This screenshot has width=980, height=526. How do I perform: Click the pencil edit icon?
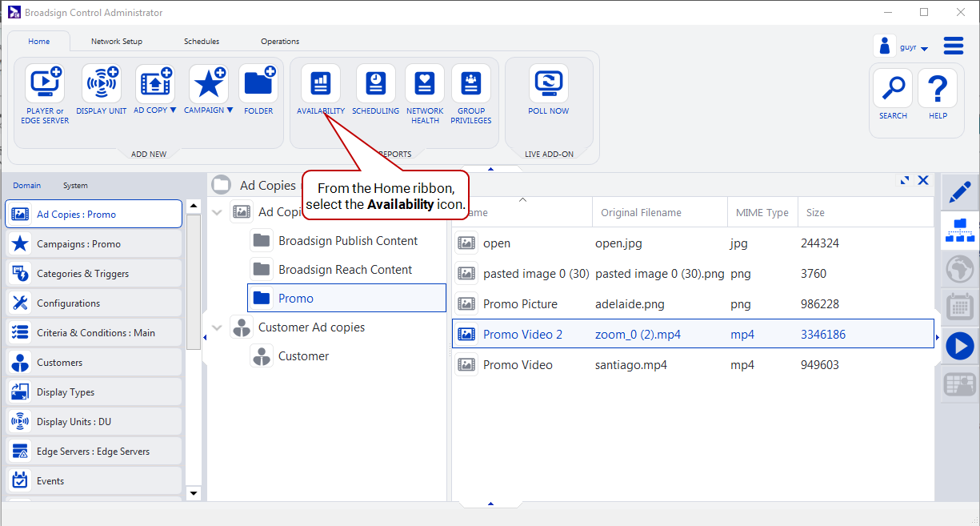pyautogui.click(x=960, y=192)
